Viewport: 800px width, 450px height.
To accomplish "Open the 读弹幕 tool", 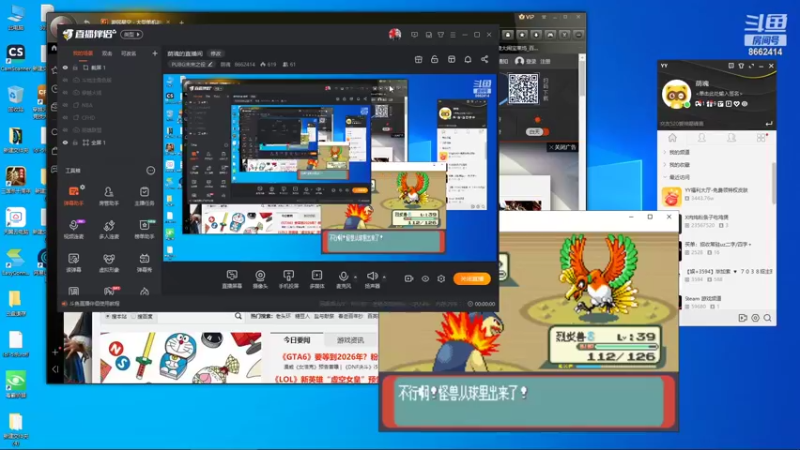I will [73, 262].
